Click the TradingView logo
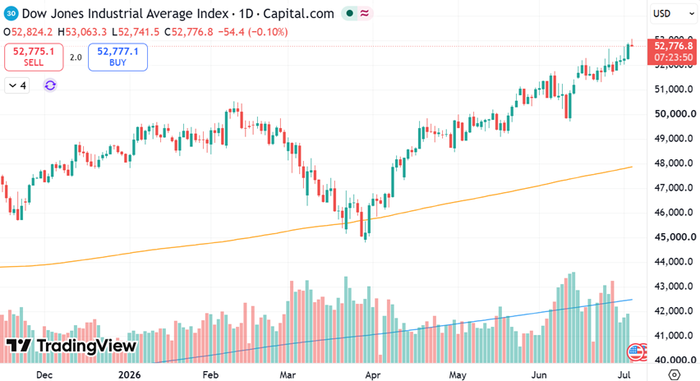The image size is (700, 381). 71,346
